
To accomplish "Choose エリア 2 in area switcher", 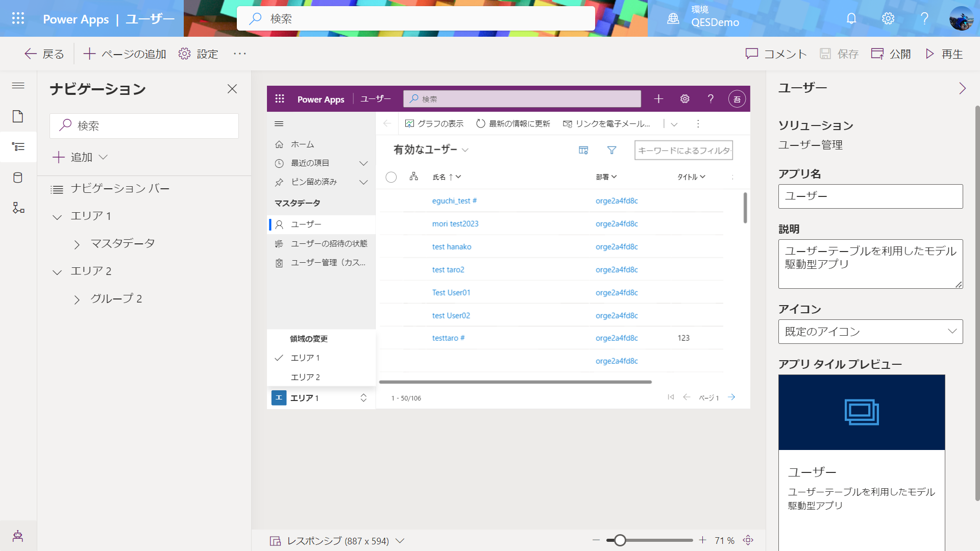I will click(321, 377).
